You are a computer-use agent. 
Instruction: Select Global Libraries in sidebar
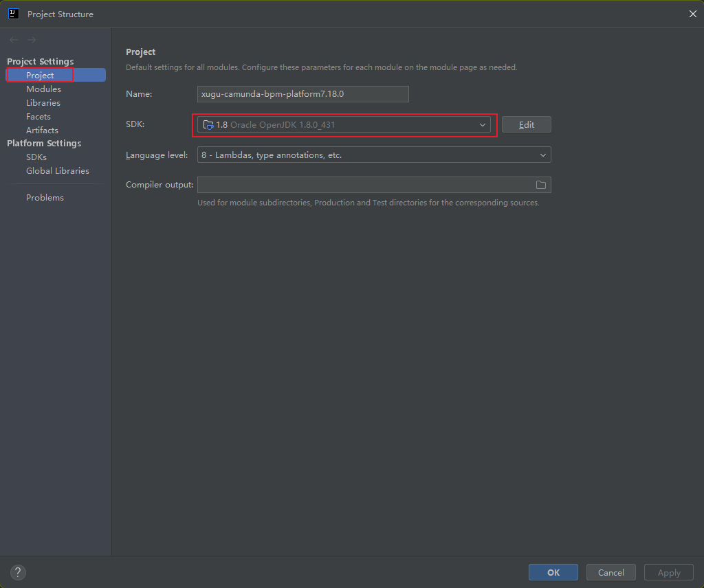click(x=58, y=171)
